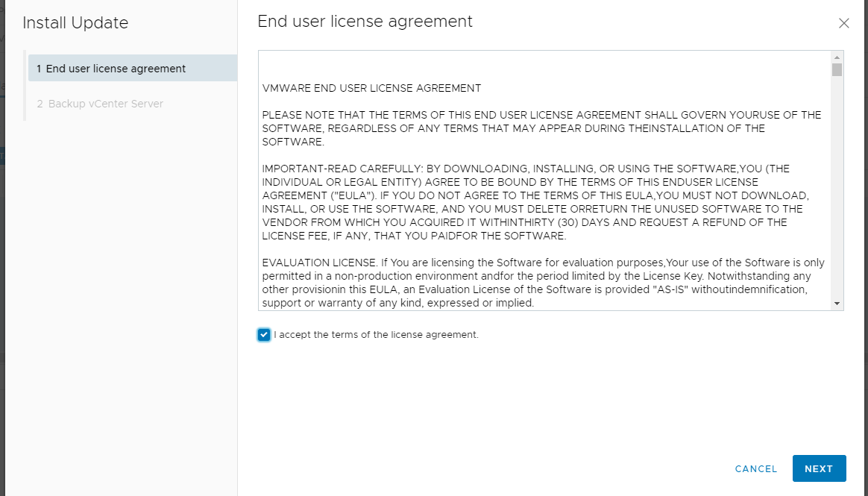
Task: Click inside the EVALUATION LICENSE paragraph
Action: tap(543, 283)
